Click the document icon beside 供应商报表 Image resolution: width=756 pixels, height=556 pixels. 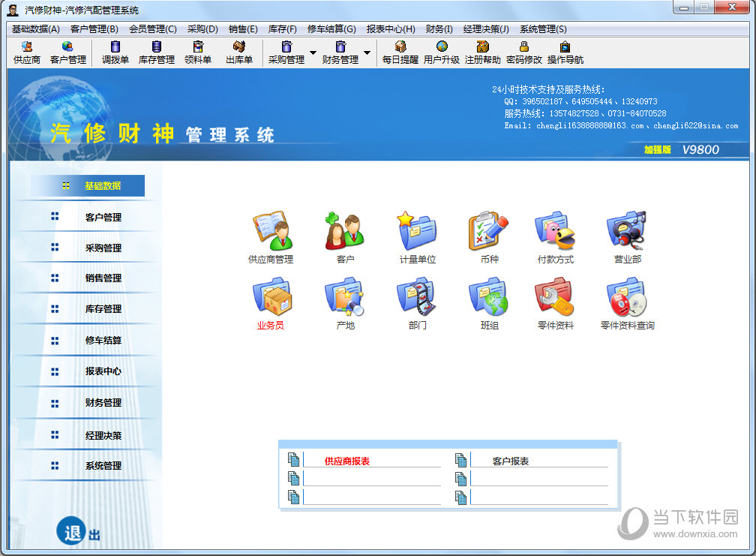point(293,460)
